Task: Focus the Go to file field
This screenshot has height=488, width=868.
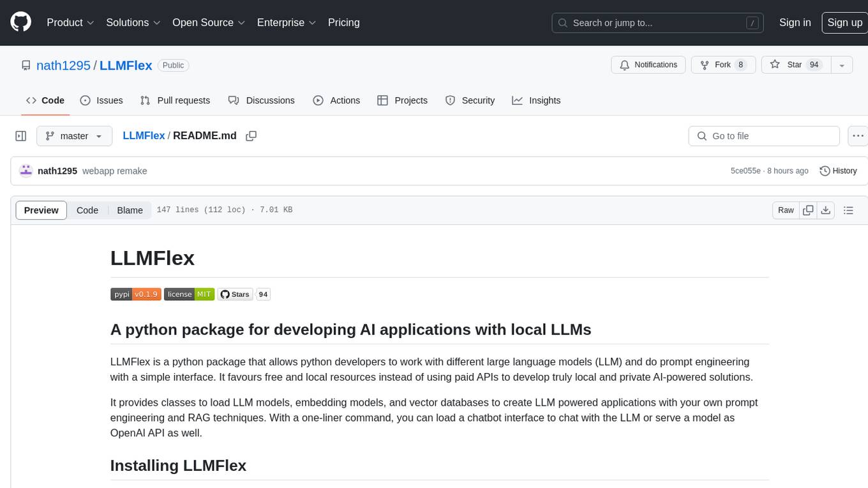Action: 764,136
